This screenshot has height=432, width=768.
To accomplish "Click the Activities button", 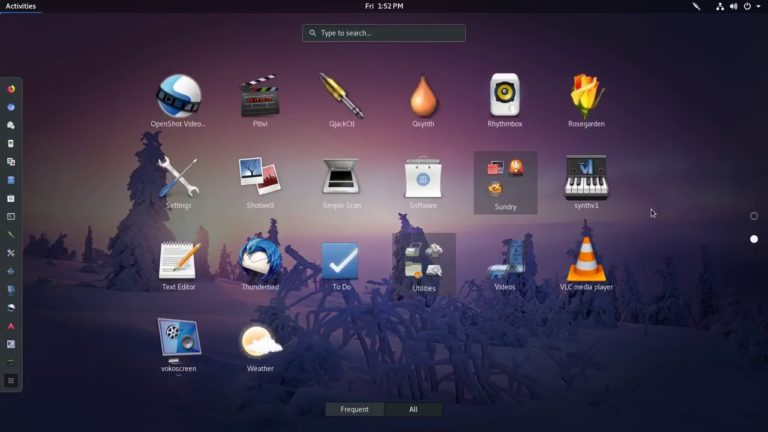I will [21, 6].
